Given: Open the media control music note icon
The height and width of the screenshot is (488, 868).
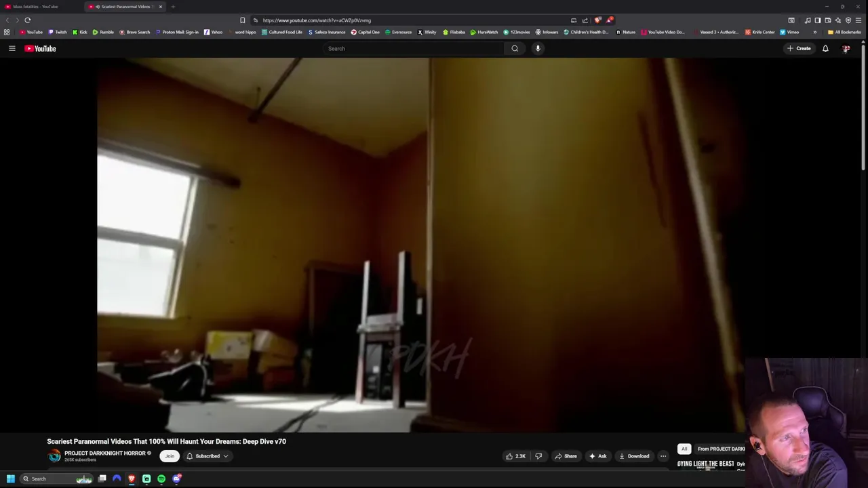Looking at the screenshot, I should (808, 20).
